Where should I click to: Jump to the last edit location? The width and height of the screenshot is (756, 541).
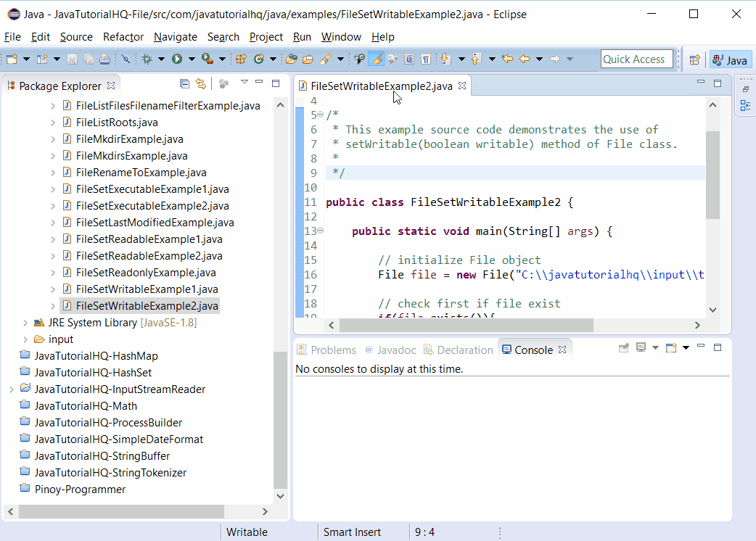[507, 59]
